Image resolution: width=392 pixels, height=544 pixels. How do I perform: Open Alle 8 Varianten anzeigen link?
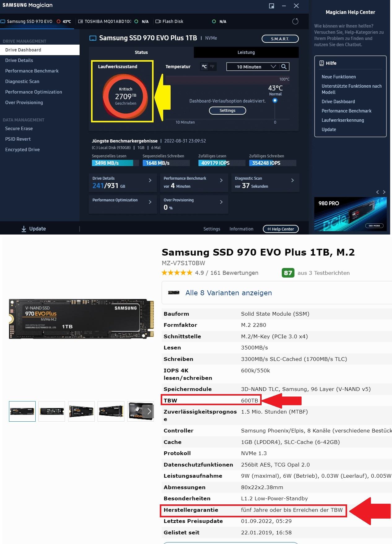(229, 293)
